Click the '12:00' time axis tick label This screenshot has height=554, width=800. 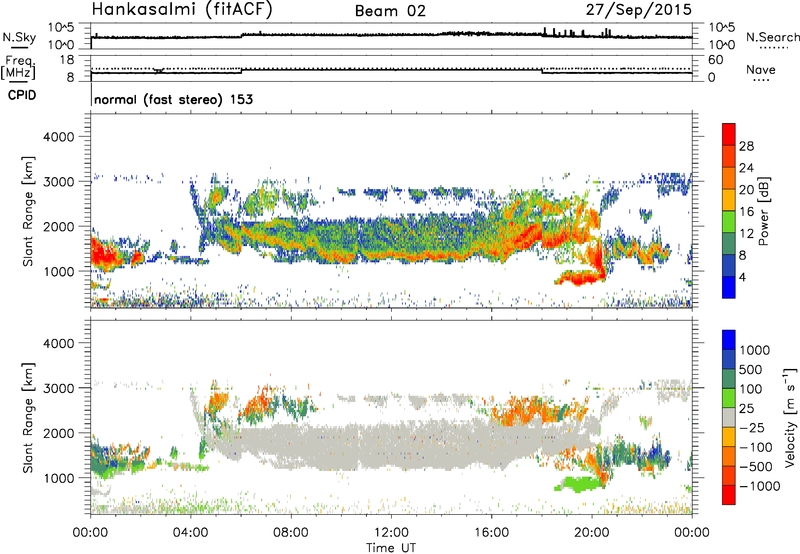coord(391,533)
